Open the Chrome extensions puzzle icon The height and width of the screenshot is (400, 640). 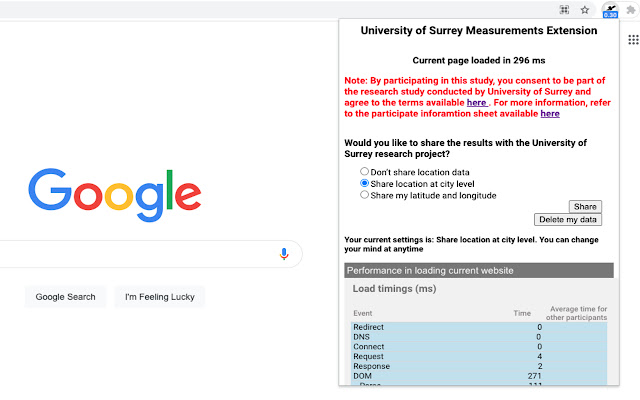pos(633,10)
